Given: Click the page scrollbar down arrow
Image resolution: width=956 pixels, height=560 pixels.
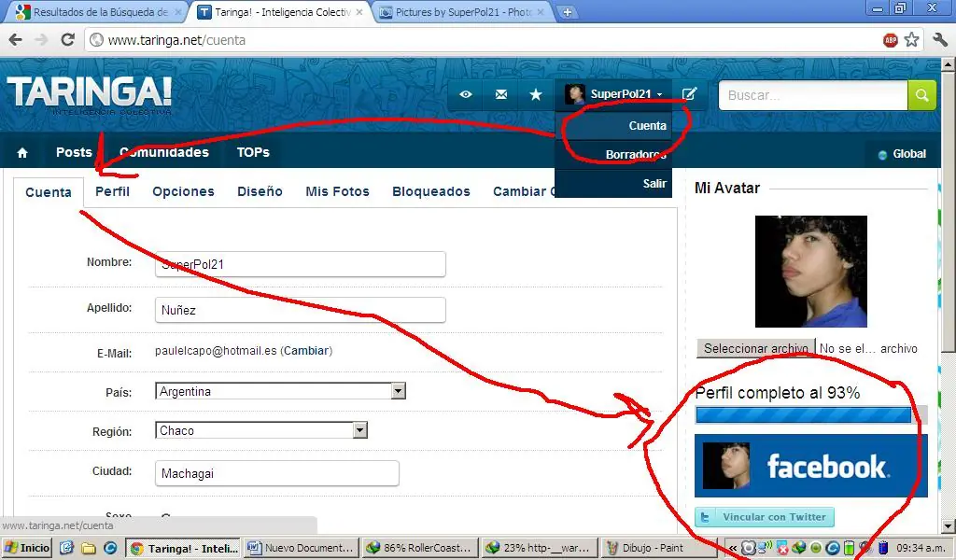Looking at the screenshot, I should pyautogui.click(x=949, y=525).
